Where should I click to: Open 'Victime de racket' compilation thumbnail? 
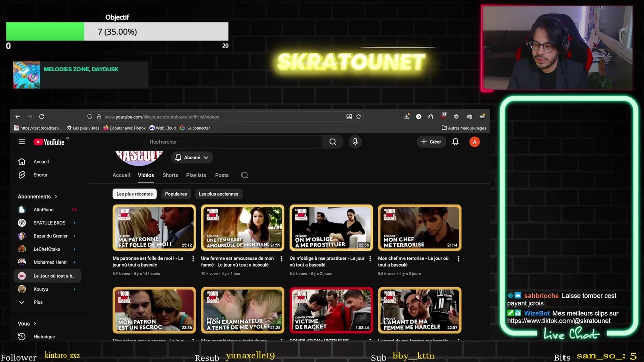coord(331,310)
